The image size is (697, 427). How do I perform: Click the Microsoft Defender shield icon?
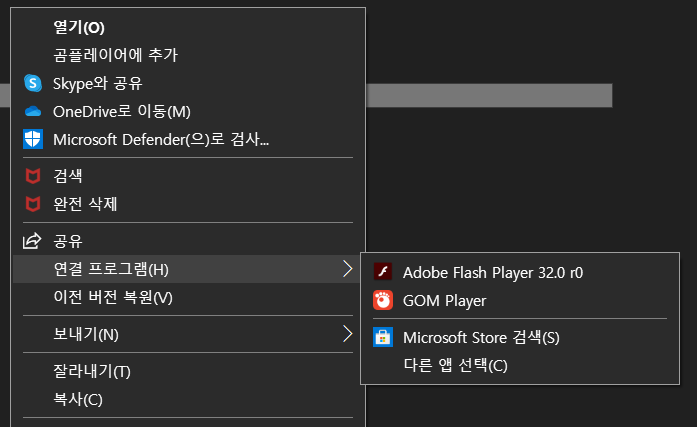coord(33,140)
